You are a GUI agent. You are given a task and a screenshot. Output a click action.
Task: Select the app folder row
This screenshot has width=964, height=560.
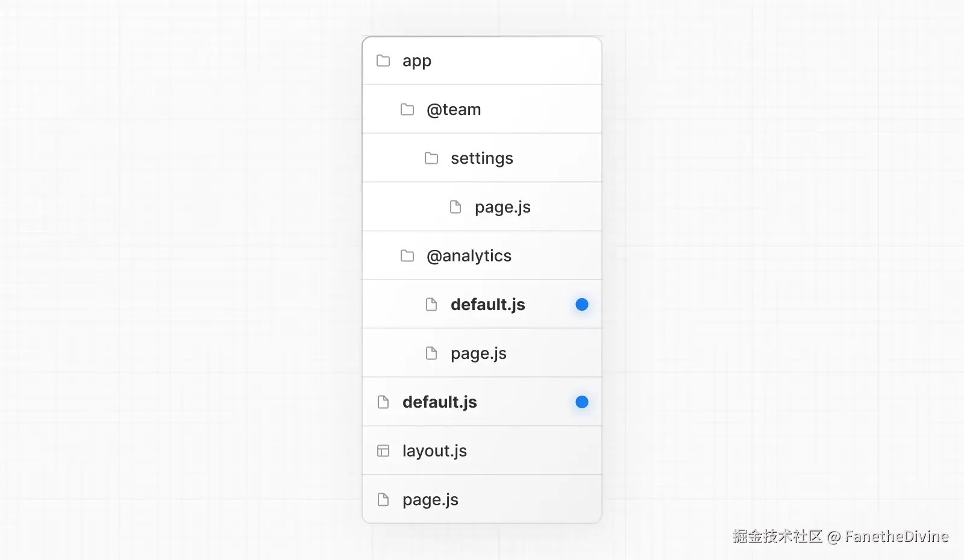pos(417,61)
